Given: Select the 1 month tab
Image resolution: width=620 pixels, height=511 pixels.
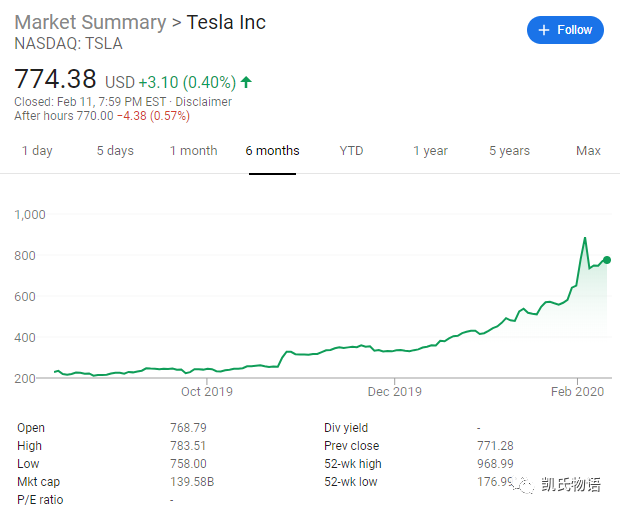Looking at the screenshot, I should (x=193, y=151).
